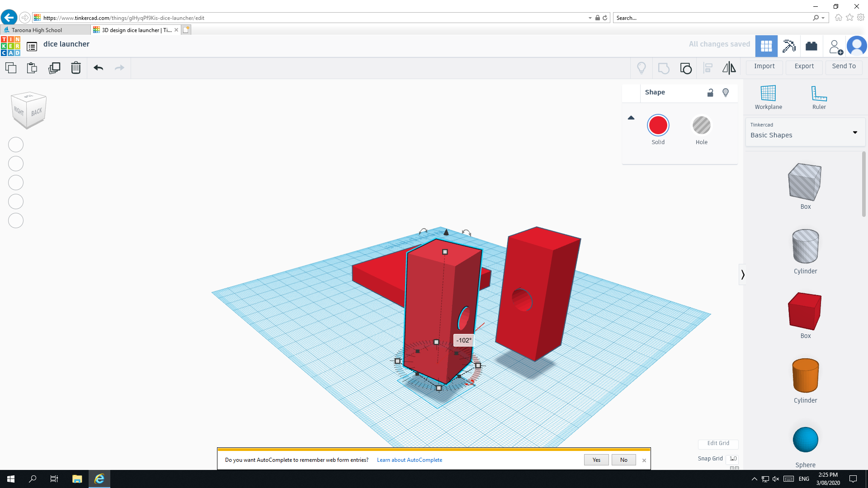The height and width of the screenshot is (488, 868).
Task: Toggle the lock on the selected shape
Action: click(x=710, y=92)
